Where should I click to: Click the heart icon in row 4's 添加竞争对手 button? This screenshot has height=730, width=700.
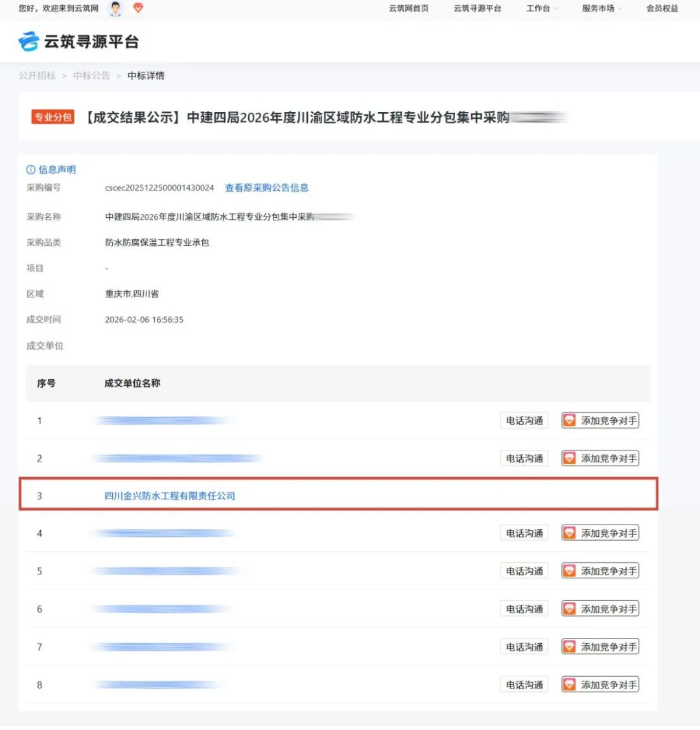(x=570, y=532)
